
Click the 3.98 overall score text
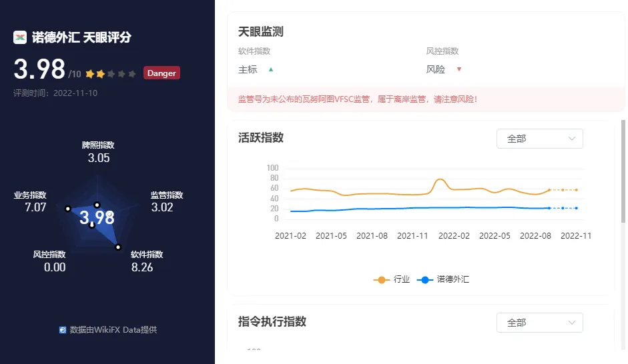[x=39, y=69]
